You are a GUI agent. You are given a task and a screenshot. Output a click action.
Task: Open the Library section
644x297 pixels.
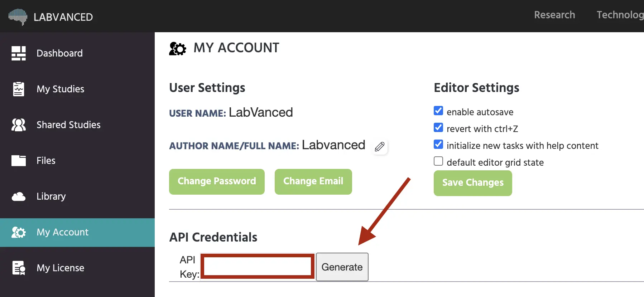(77, 196)
